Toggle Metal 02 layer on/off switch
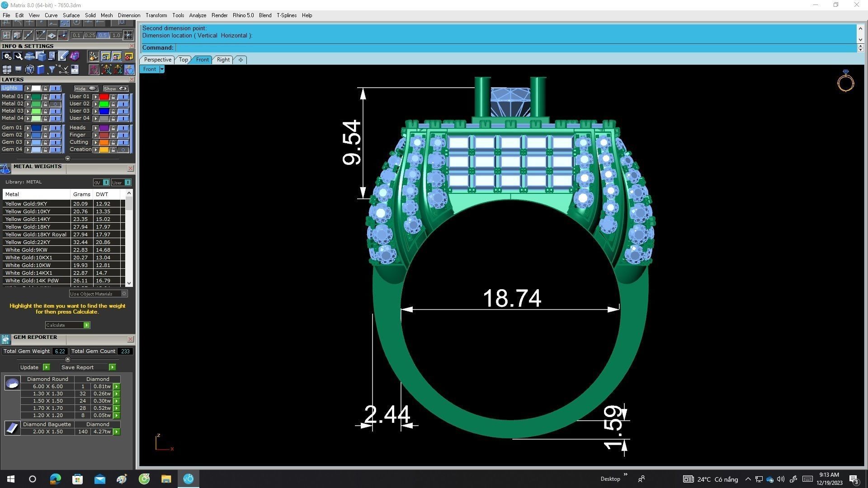868x488 pixels. (56, 104)
